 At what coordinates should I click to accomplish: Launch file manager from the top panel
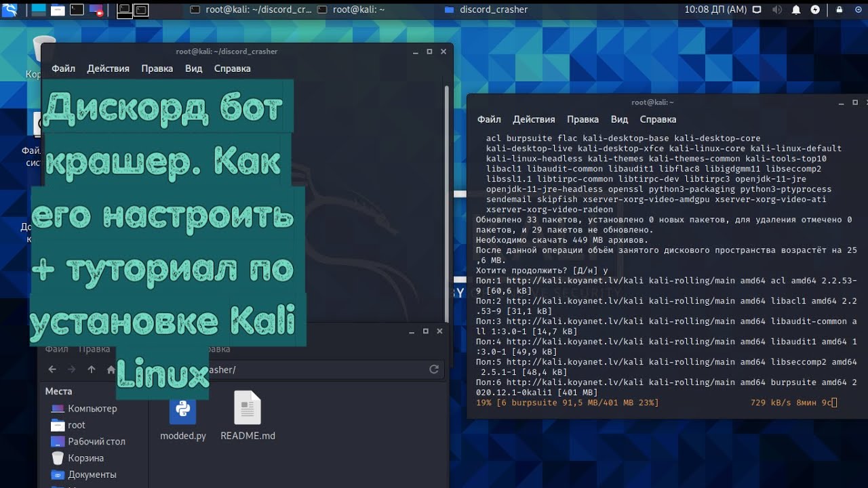tap(58, 9)
